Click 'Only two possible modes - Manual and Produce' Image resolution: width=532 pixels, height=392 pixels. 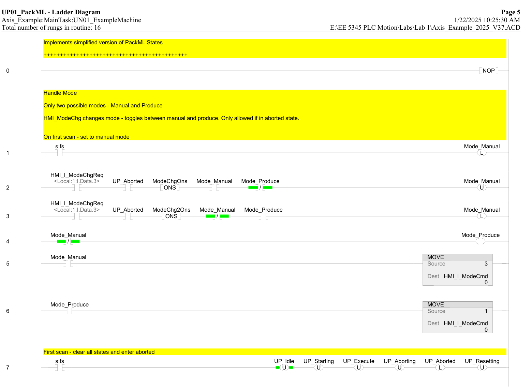coord(103,106)
